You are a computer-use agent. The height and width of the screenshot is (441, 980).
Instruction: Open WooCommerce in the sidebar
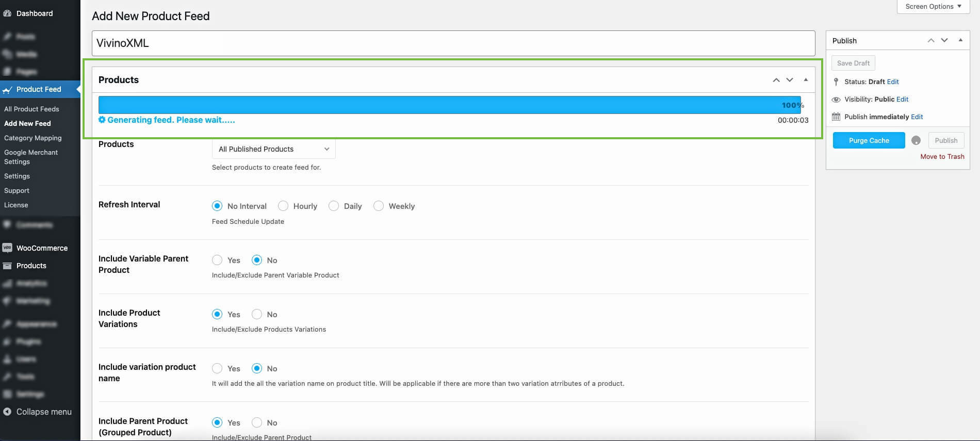click(x=42, y=248)
